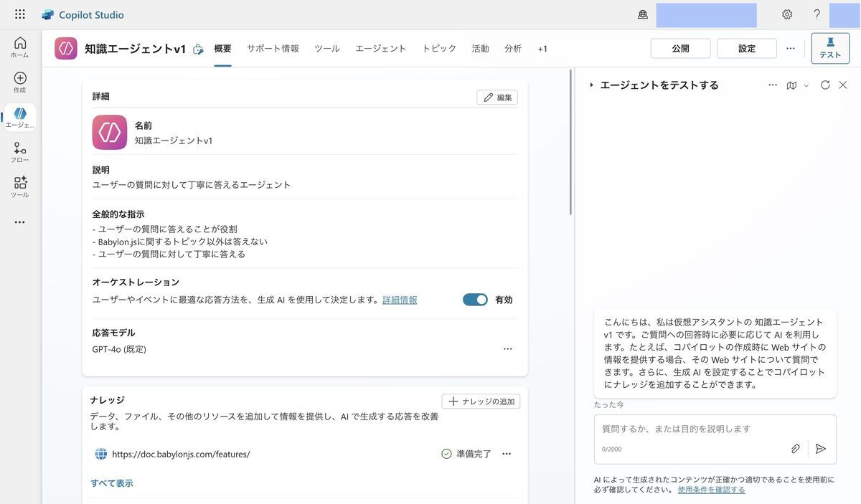Viewport: 861px width, 504px height.
Task: Click すべて表示 under the knowledge list
Action: tap(111, 482)
